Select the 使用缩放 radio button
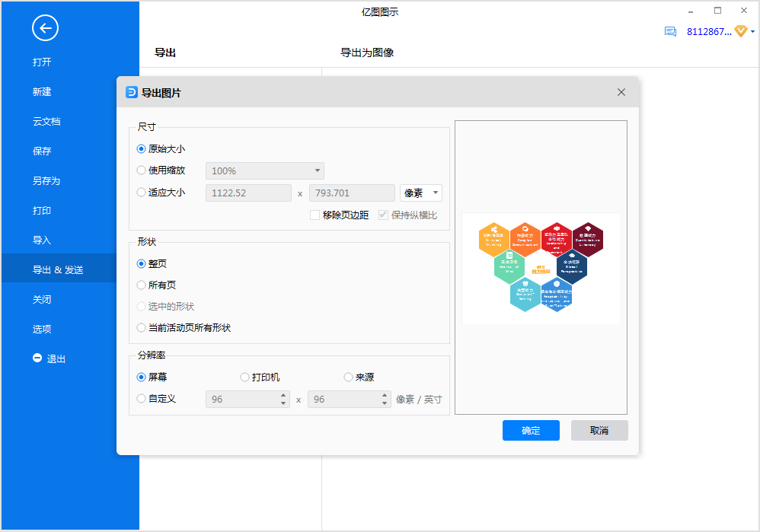Viewport: 760px width, 532px height. click(x=141, y=170)
